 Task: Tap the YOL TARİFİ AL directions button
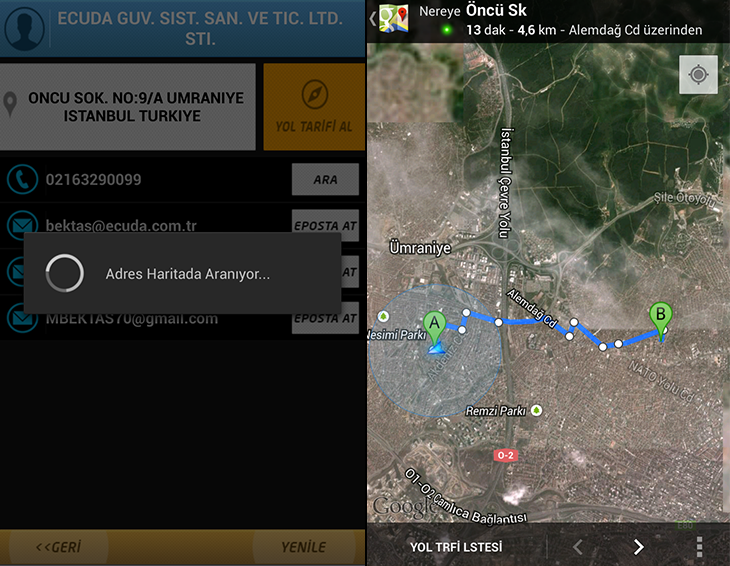pyautogui.click(x=314, y=107)
